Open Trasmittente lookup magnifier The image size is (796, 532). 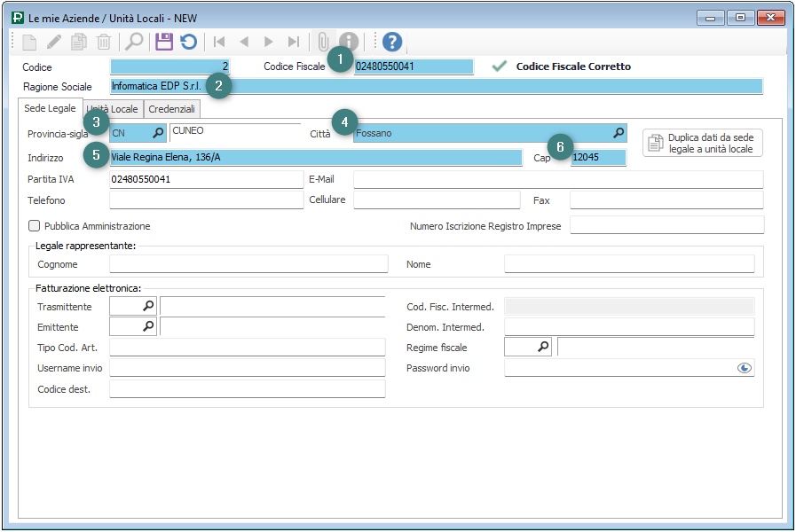coord(148,306)
